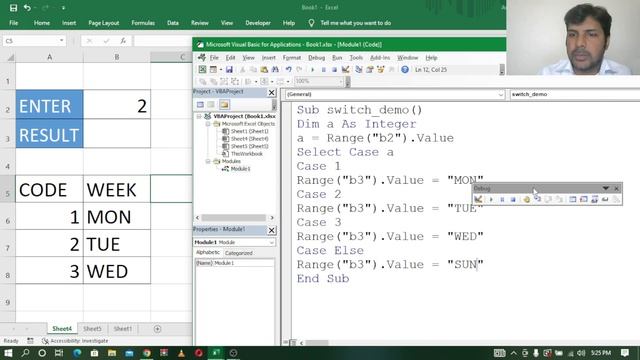Open the Formulas tab in Excel ribbon
Image resolution: width=640 pixels, height=360 pixels.
pos(143,23)
